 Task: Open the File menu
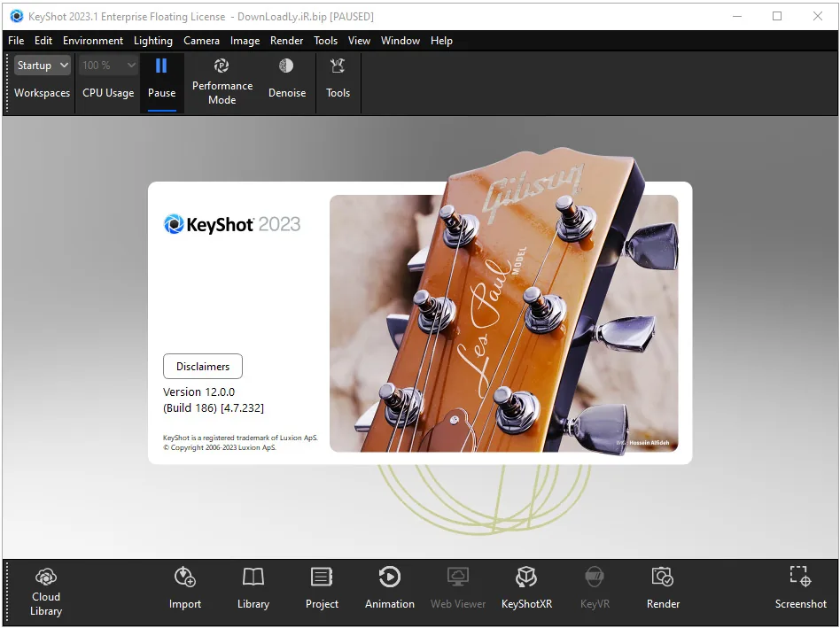coord(16,41)
